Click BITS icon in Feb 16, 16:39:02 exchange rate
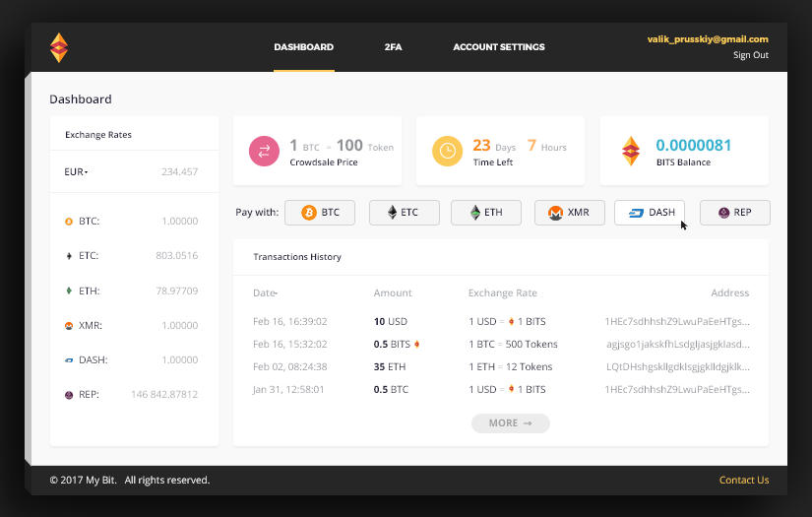This screenshot has width=812, height=517. (511, 321)
